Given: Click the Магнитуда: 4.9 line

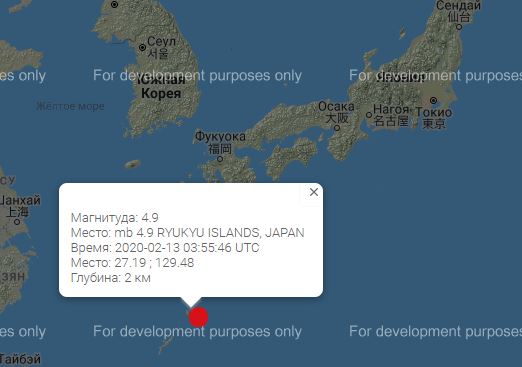Looking at the screenshot, I should (x=115, y=218).
